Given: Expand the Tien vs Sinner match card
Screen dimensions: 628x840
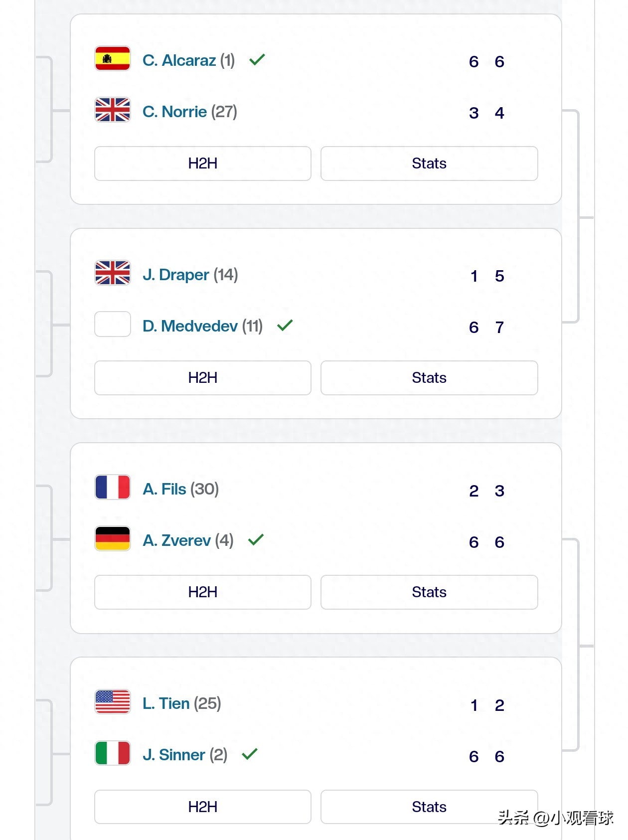Looking at the screenshot, I should [x=349, y=728].
